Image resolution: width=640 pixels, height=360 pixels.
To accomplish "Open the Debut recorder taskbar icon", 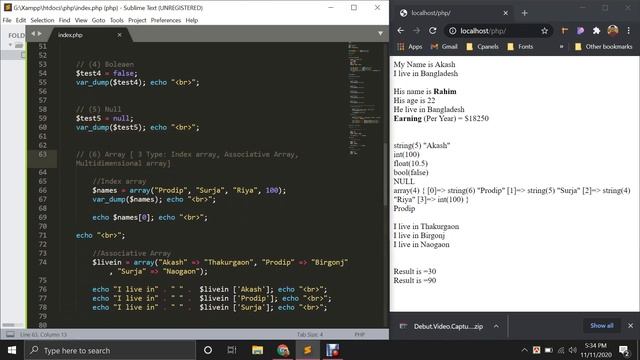I will [x=333, y=350].
